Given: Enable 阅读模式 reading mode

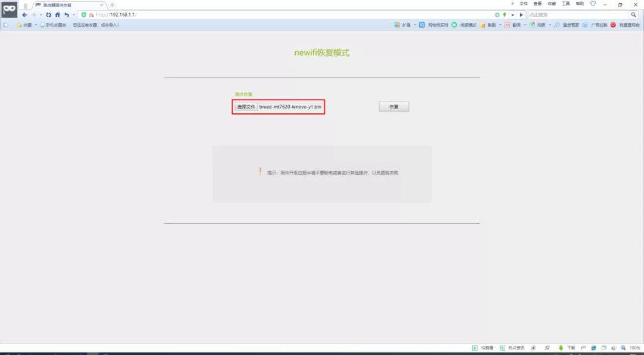Looking at the screenshot, I should [x=464, y=25].
